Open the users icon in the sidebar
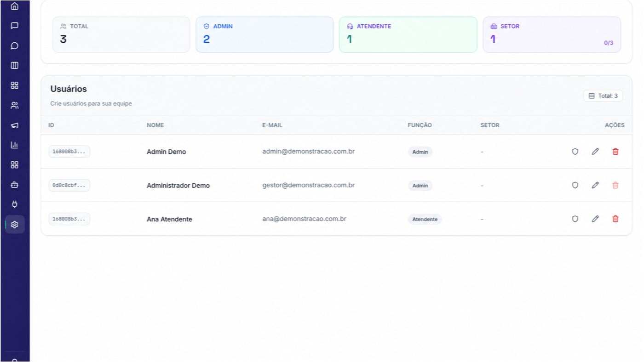644x362 pixels. point(14,105)
